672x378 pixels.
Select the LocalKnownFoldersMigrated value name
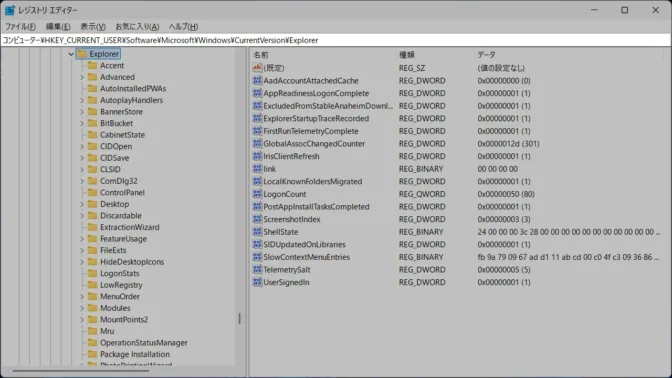tap(313, 181)
